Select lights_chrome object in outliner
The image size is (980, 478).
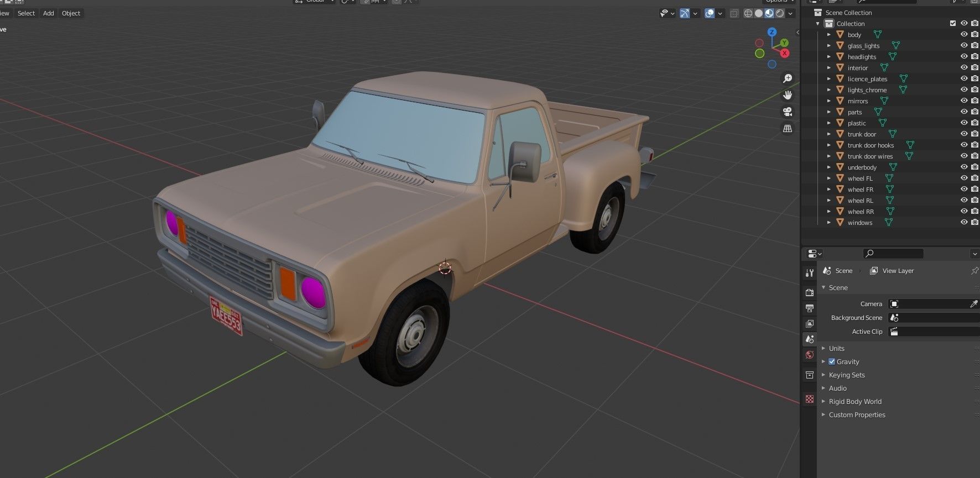click(867, 90)
